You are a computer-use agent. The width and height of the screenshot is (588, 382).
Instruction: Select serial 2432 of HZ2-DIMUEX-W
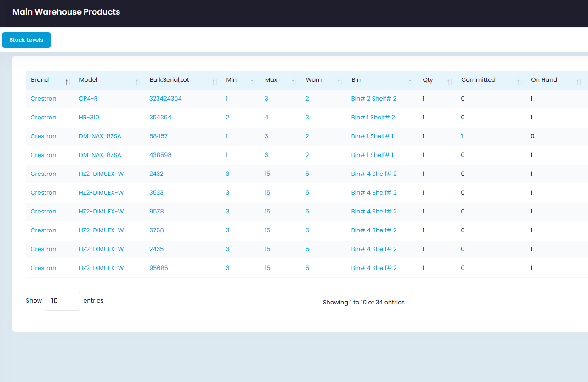coord(156,174)
